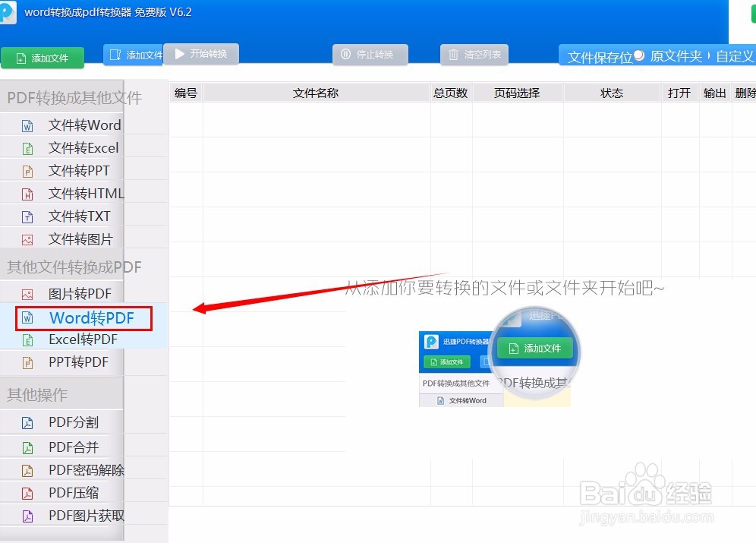The image size is (756, 543).
Task: Click the 打开 column header
Action: point(680,93)
